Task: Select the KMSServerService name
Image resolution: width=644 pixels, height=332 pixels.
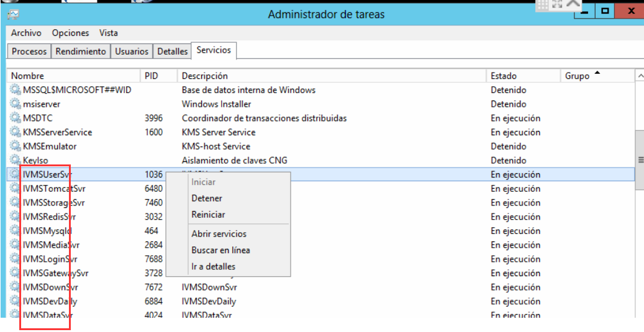Action: tap(58, 132)
